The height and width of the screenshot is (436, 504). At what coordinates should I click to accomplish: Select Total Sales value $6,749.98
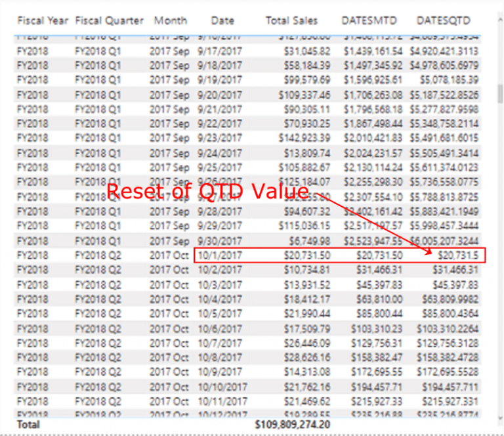tap(310, 241)
